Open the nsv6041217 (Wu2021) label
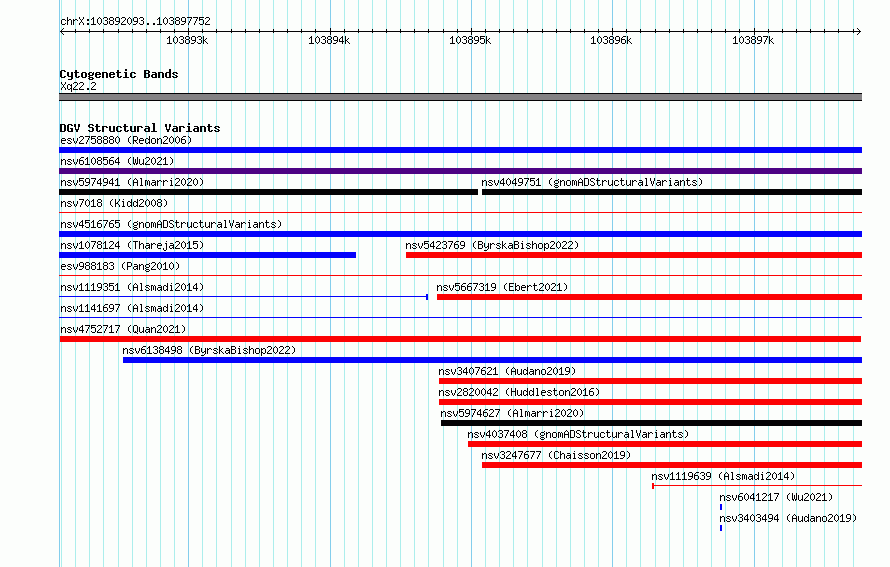890x567 pixels. 776,497
